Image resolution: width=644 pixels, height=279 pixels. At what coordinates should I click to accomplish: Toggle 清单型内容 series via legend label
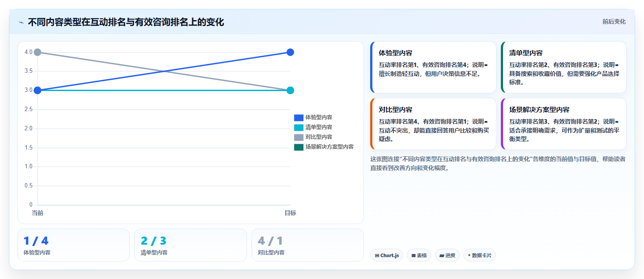point(318,127)
